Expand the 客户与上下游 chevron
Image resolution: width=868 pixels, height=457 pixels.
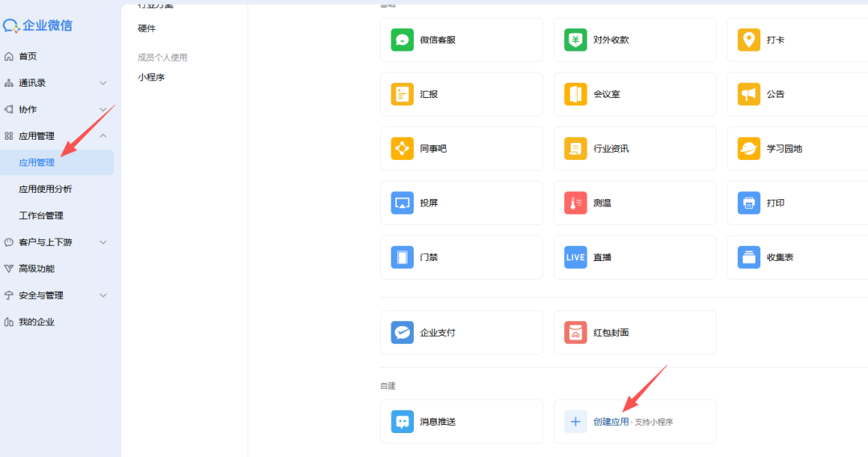(103, 243)
